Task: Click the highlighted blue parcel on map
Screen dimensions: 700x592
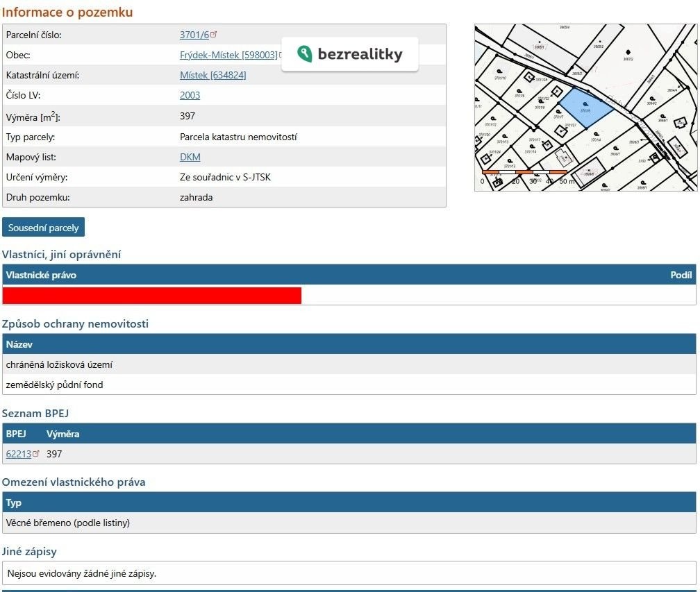Action: point(585,107)
